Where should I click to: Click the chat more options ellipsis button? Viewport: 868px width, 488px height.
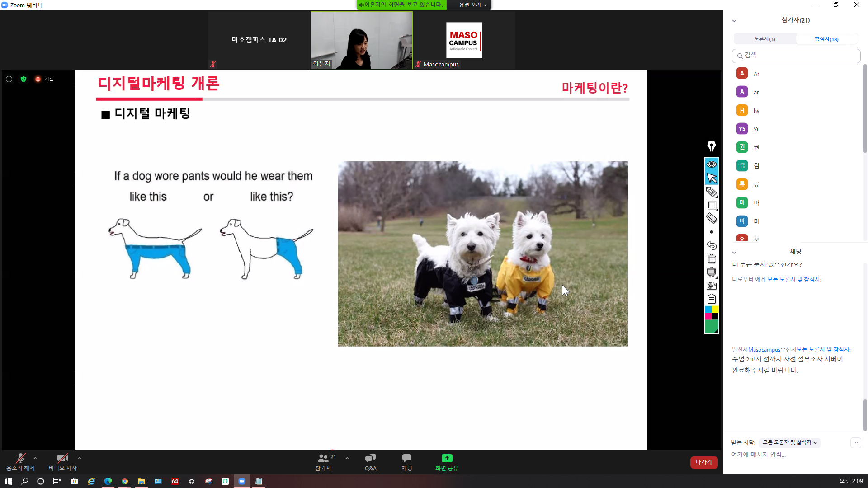tap(855, 443)
